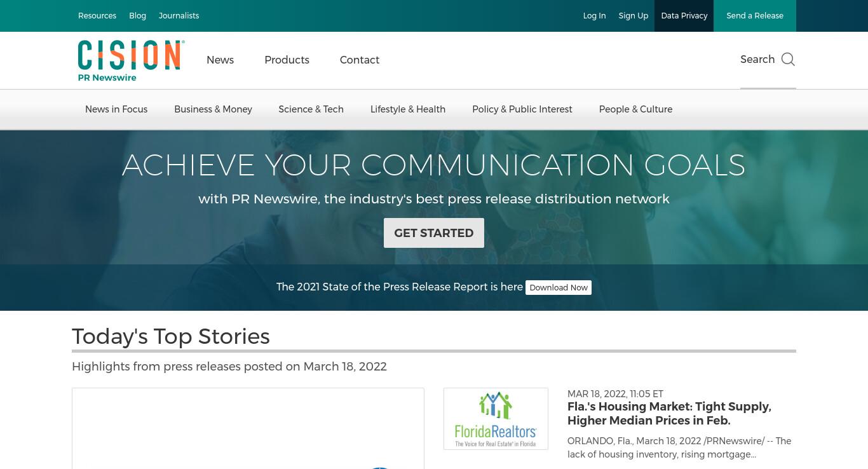Image resolution: width=868 pixels, height=469 pixels.
Task: Select the News in Focus category
Action: click(x=116, y=109)
